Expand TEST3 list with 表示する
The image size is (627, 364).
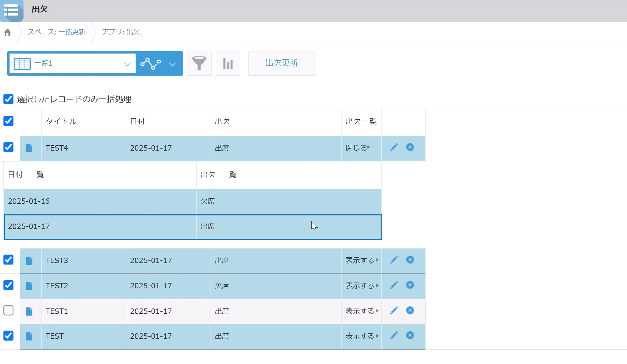pyautogui.click(x=362, y=260)
